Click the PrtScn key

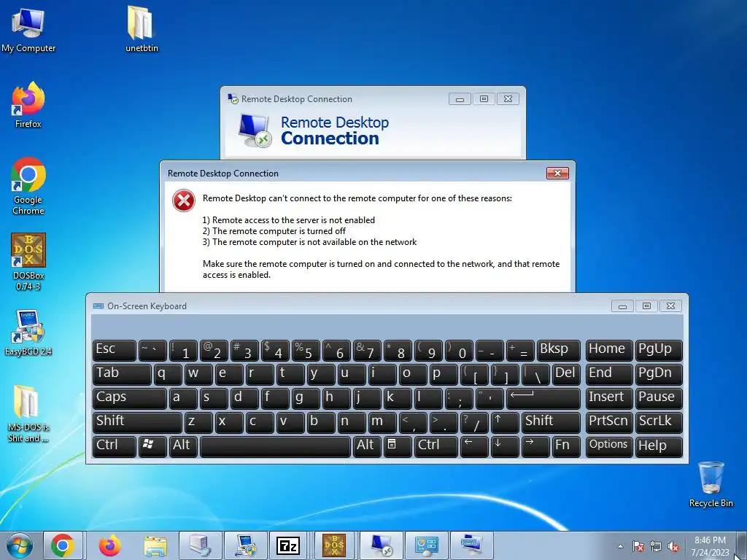[609, 422]
